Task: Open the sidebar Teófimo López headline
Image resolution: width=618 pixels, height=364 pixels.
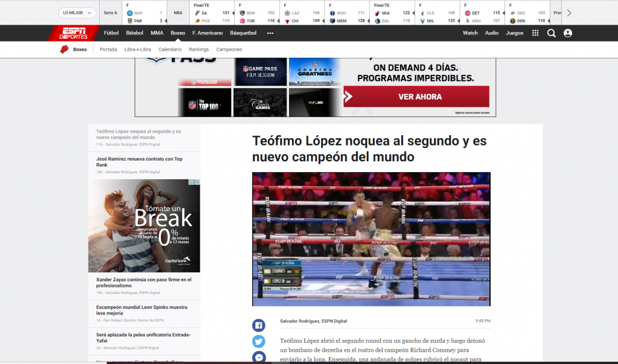Action: (138, 135)
